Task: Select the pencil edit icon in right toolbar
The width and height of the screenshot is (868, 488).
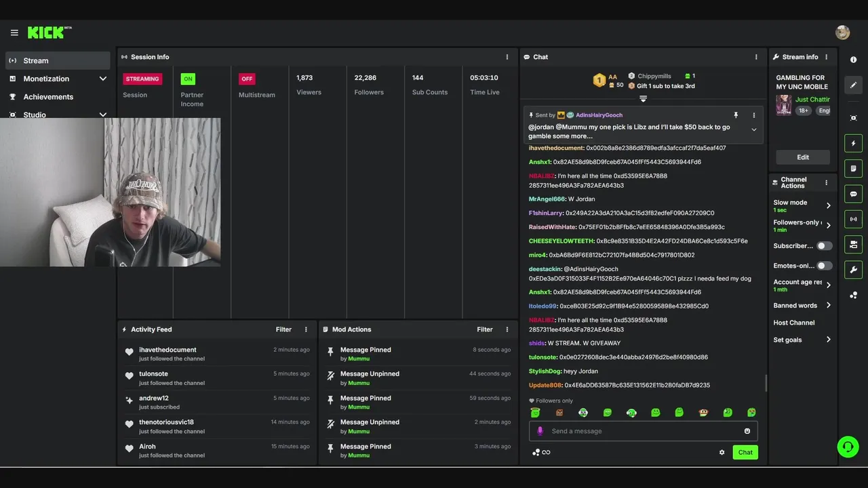Action: 853,85
